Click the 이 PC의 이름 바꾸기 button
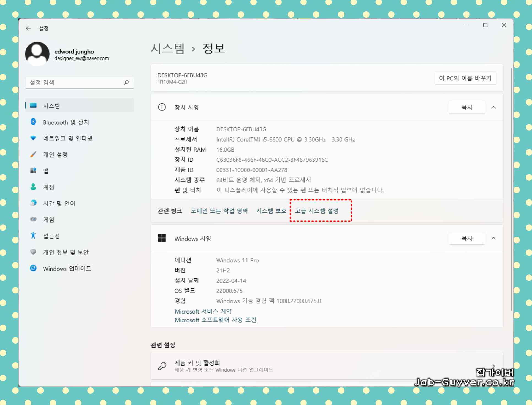 pyautogui.click(x=465, y=78)
